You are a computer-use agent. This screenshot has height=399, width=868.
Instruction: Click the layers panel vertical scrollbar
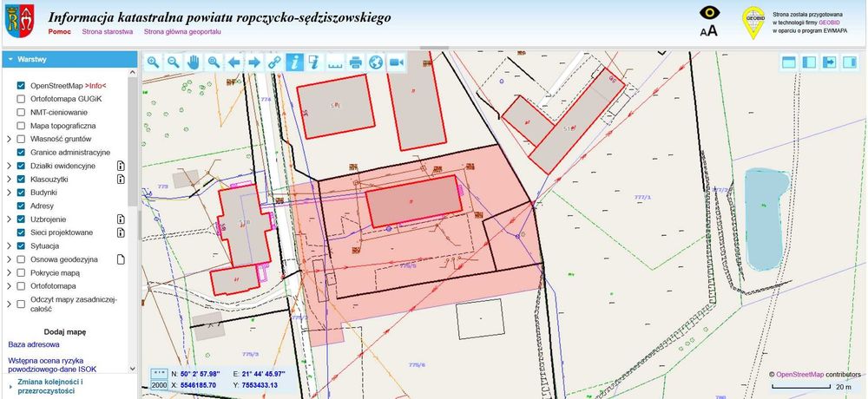coord(132,141)
